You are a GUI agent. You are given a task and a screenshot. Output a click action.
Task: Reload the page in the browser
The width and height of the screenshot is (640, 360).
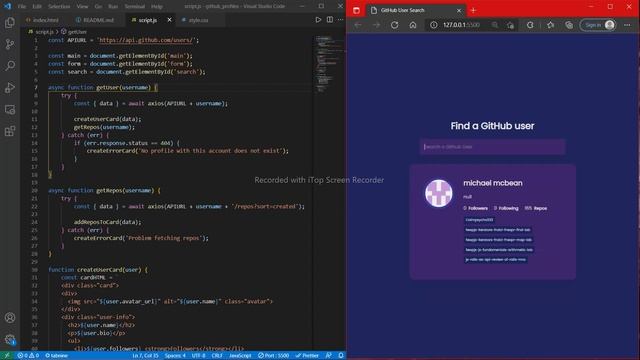coord(394,25)
